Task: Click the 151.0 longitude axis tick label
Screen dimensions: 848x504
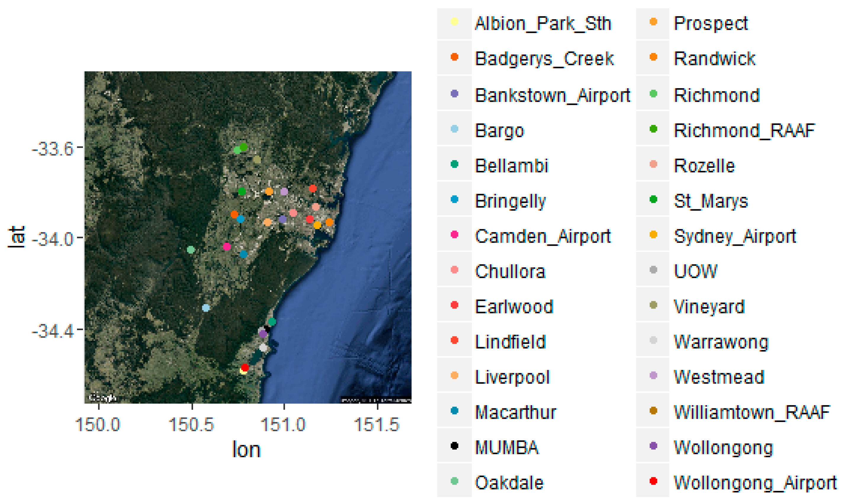Action: [283, 425]
